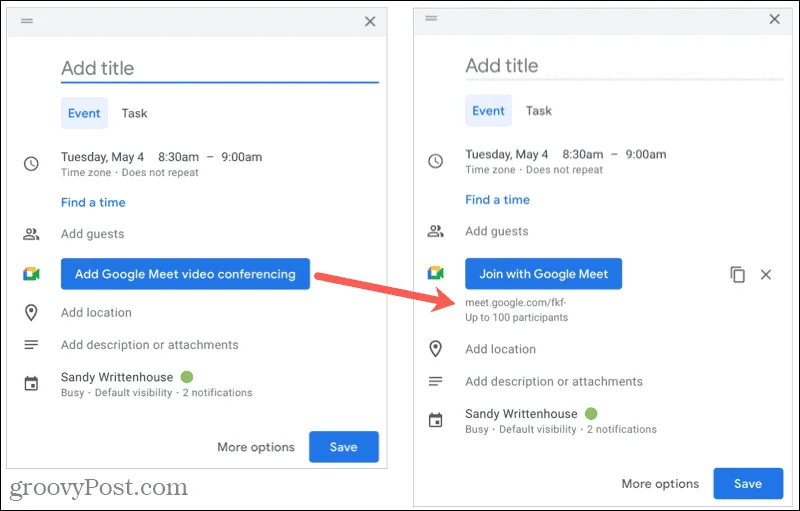
Task: Click Add guests field in the left dialog
Action: click(x=92, y=234)
